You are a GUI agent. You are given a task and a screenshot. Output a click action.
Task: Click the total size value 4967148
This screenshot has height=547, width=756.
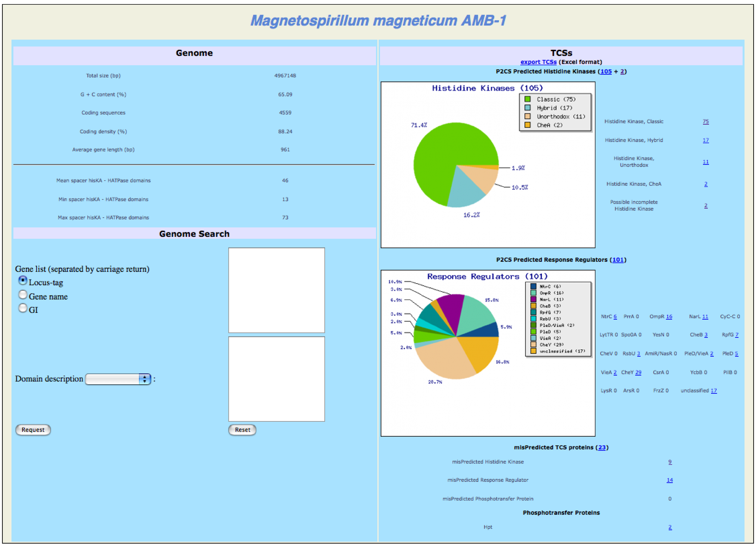click(285, 76)
